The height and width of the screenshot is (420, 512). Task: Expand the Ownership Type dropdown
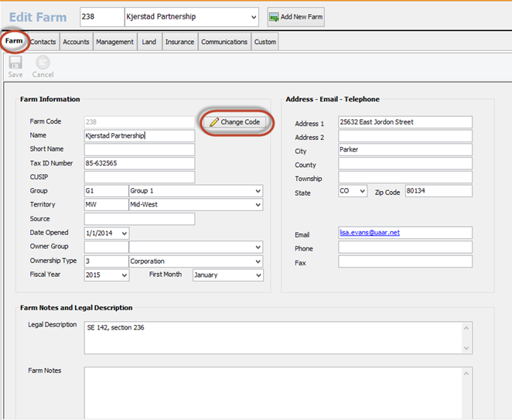tap(258, 261)
